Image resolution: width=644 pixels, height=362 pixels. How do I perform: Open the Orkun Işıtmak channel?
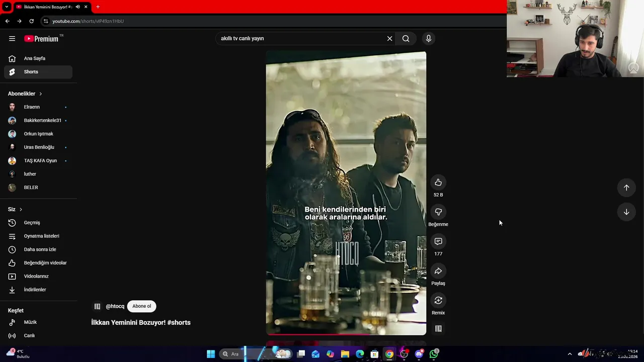(x=38, y=134)
